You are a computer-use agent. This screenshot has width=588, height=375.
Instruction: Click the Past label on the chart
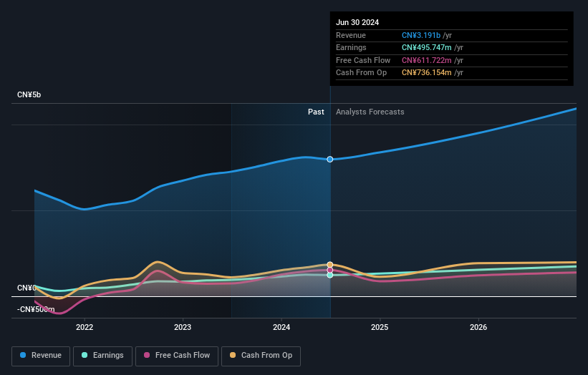click(316, 112)
